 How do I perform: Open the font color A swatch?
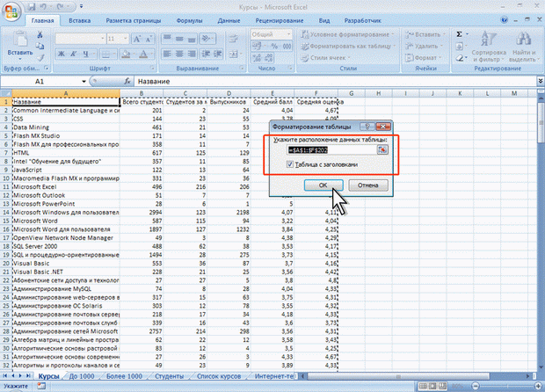[x=143, y=54]
